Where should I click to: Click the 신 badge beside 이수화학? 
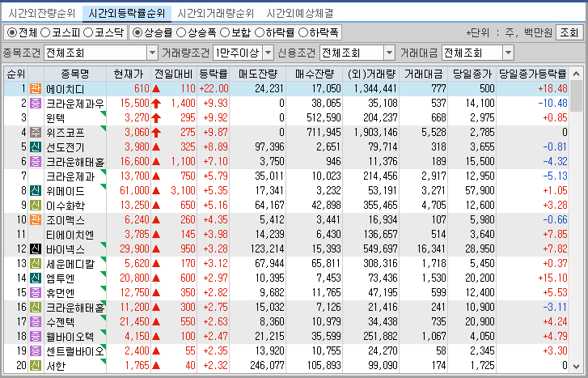[36, 206]
